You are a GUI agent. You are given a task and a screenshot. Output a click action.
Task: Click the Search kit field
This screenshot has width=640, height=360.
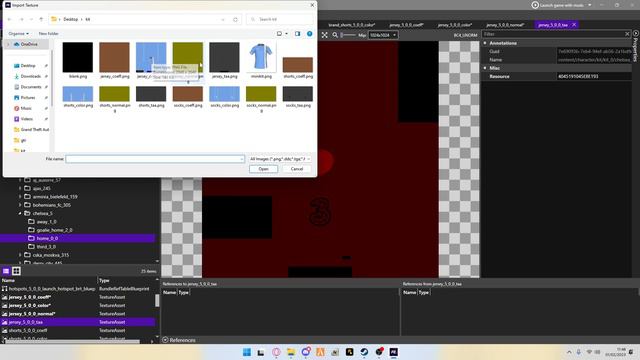coord(280,19)
